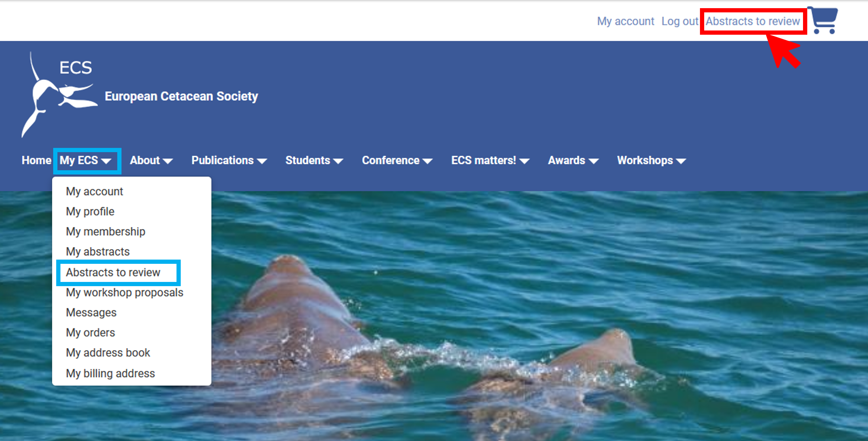The width and height of the screenshot is (868, 441).
Task: Expand the Workshops menu
Action: click(x=651, y=160)
